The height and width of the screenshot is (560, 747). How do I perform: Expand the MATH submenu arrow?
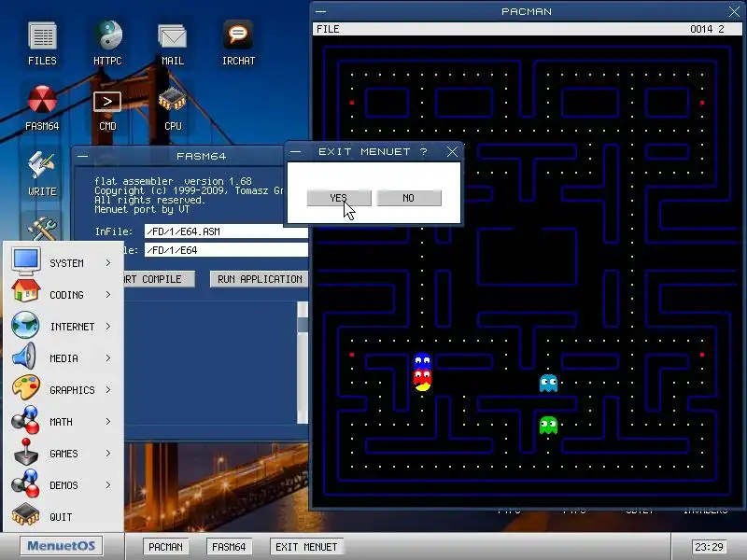pyautogui.click(x=108, y=422)
